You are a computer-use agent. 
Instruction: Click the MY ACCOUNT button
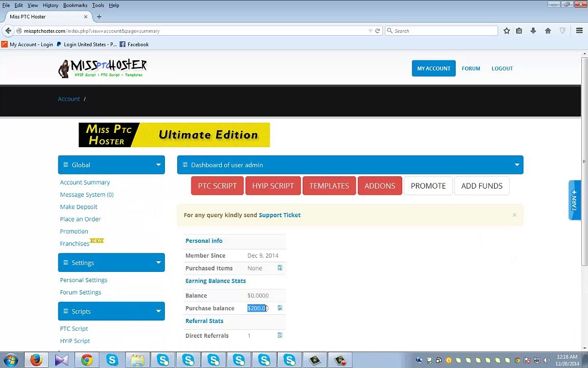pos(433,68)
